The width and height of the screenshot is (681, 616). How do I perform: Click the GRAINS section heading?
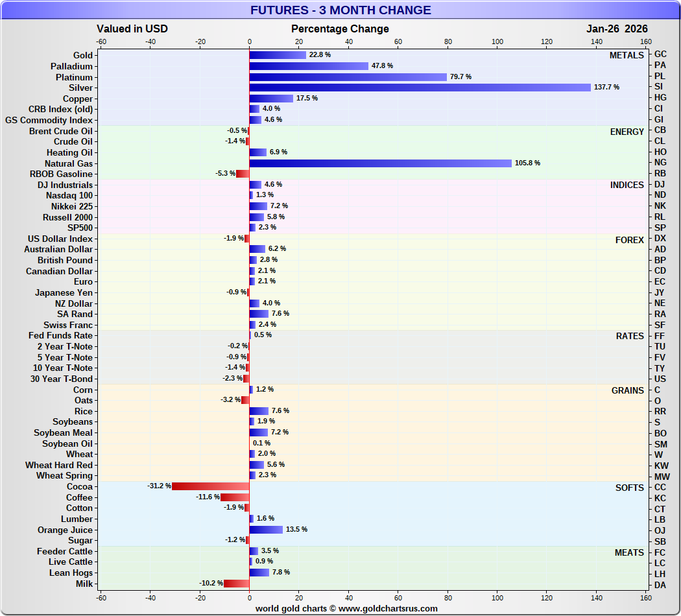[x=628, y=390]
